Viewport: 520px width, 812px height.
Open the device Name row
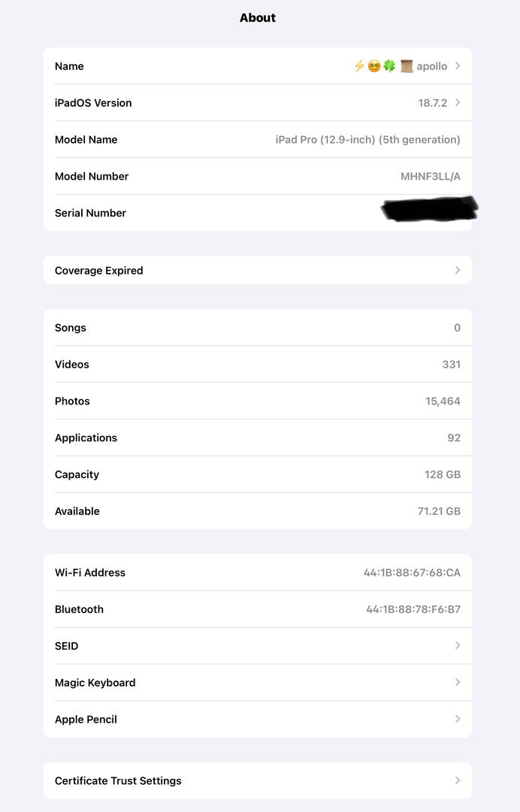(257, 66)
